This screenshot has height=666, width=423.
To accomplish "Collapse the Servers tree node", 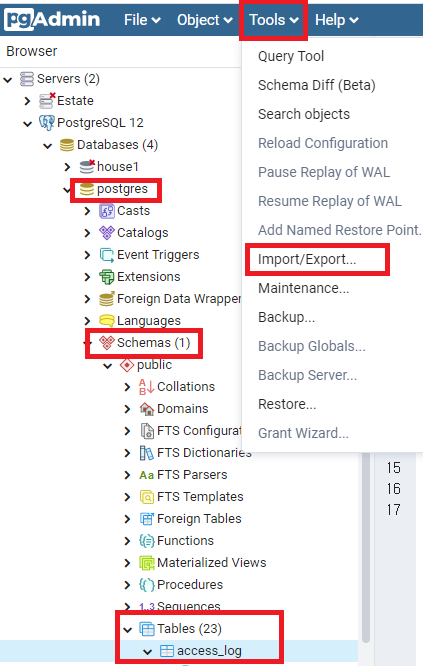I will point(8,79).
